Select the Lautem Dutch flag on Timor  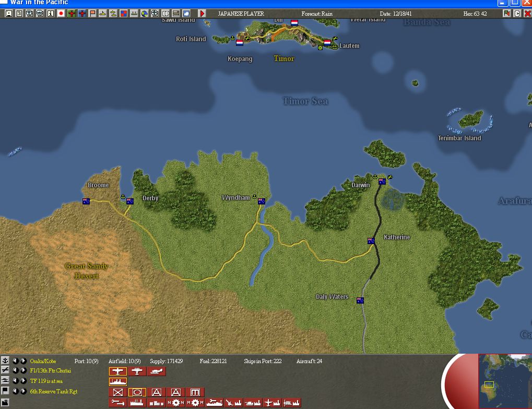pos(327,42)
